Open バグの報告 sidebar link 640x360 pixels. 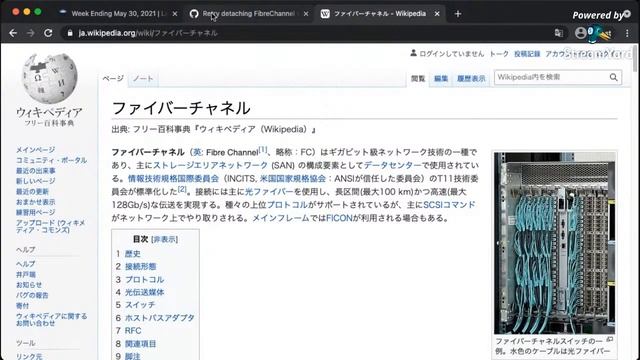tap(32, 295)
